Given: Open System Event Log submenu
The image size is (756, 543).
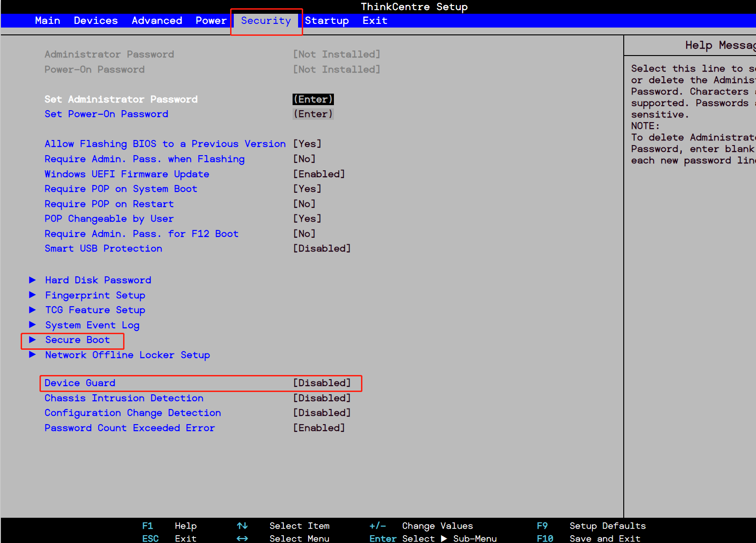Looking at the screenshot, I should click(92, 325).
